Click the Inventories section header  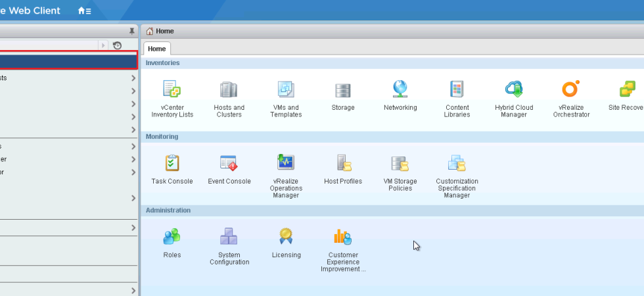click(x=163, y=63)
